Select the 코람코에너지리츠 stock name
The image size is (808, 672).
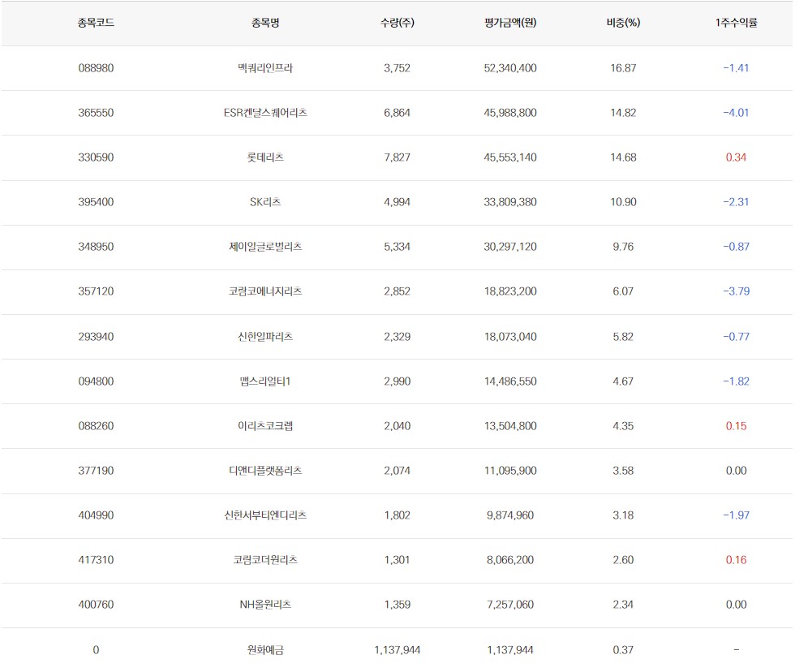point(265,291)
